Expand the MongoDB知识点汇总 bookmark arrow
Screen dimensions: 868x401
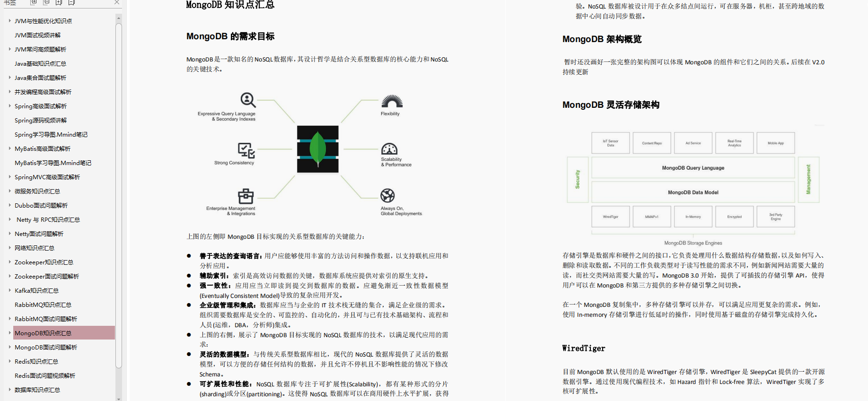point(9,333)
